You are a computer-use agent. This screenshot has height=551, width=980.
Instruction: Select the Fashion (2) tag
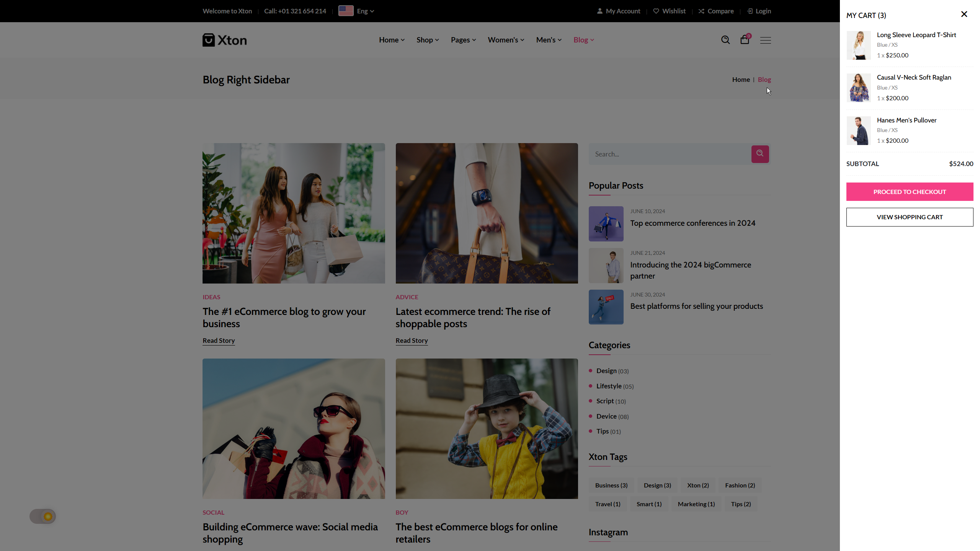tap(740, 485)
